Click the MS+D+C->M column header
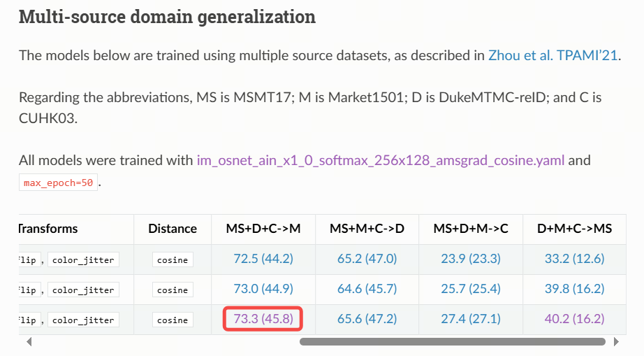This screenshot has height=356, width=644. 263,229
